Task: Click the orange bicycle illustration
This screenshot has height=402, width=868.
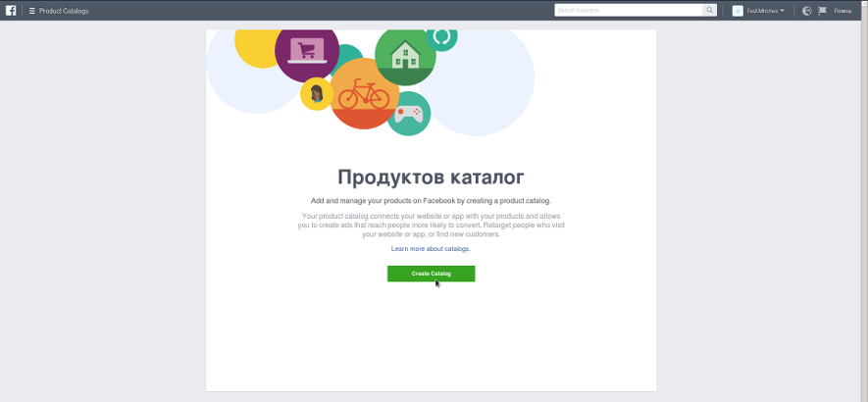Action: [x=363, y=95]
